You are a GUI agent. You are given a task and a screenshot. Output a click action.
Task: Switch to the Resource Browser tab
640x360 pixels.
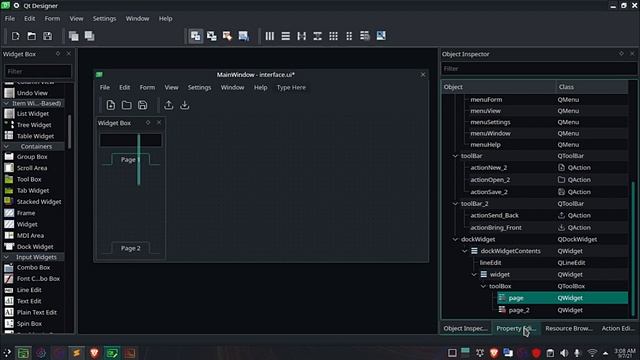tap(569, 328)
